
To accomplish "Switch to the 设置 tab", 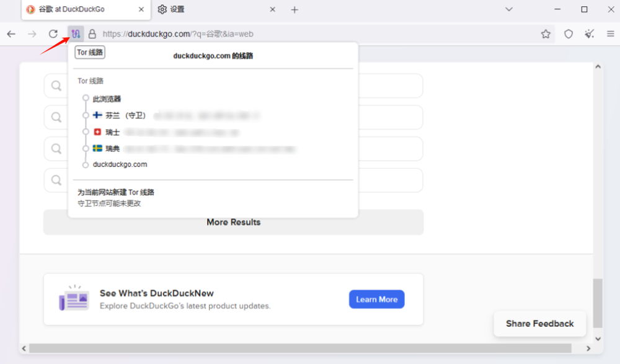I will 205,10.
